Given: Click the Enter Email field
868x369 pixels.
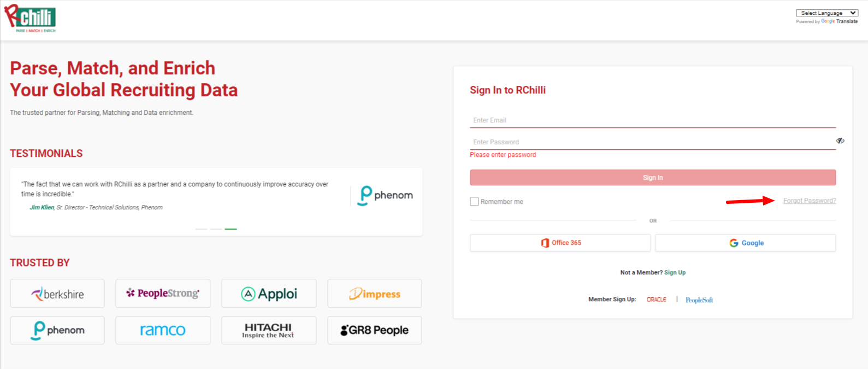Looking at the screenshot, I should 653,120.
